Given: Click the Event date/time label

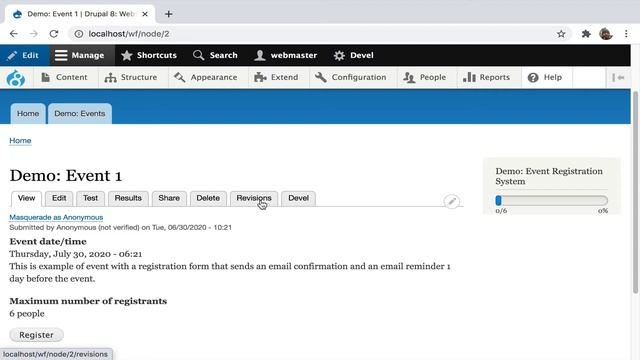Looking at the screenshot, I should pos(48,242).
